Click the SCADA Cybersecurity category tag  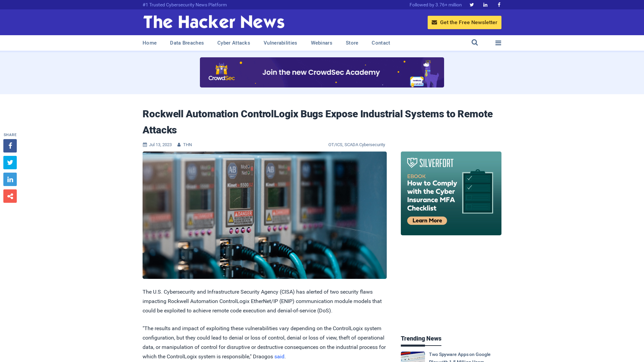[x=365, y=144]
